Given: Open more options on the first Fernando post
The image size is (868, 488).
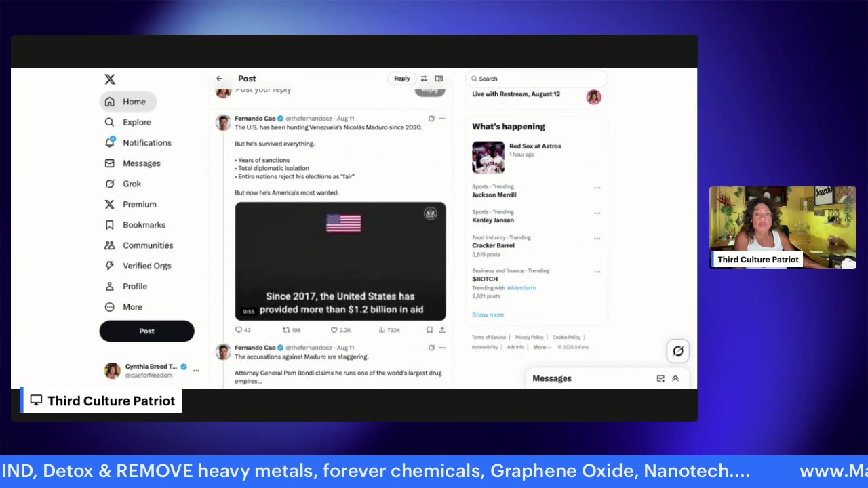Looking at the screenshot, I should 442,119.
